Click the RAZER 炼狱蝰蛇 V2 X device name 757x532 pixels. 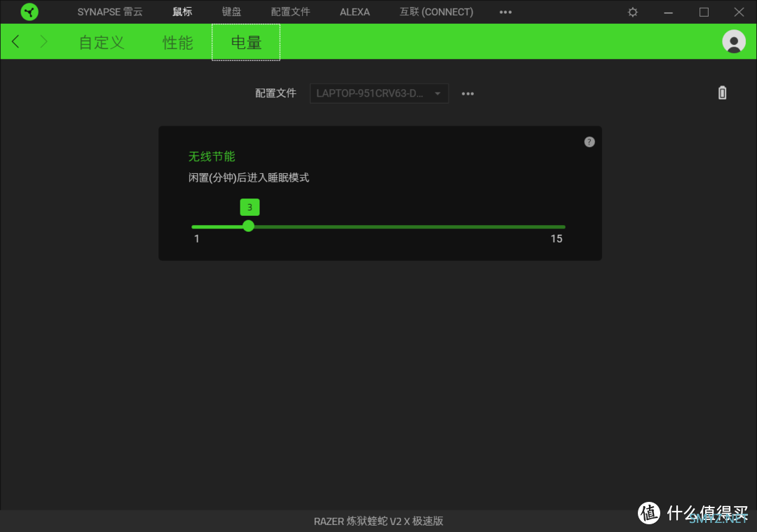point(378,521)
